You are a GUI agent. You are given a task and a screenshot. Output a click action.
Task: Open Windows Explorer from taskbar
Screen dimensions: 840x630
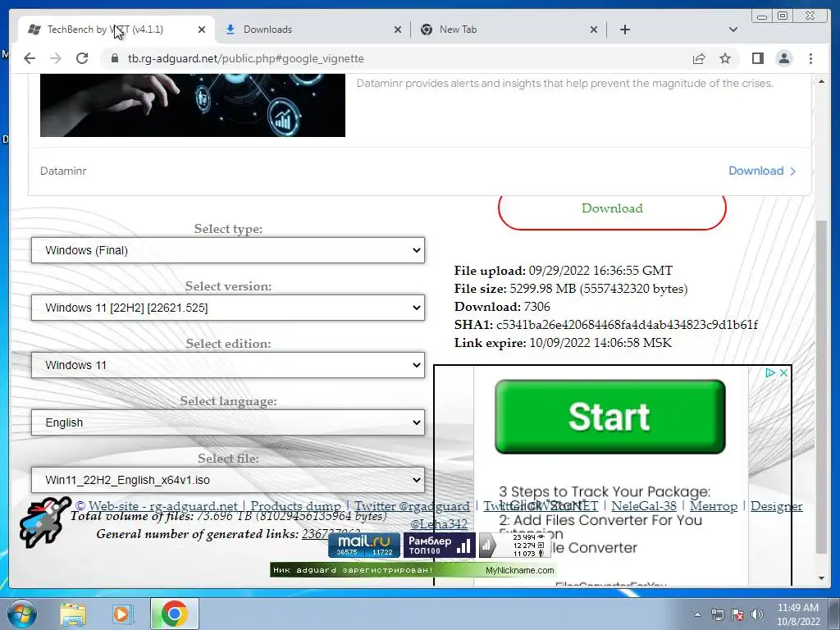73,614
